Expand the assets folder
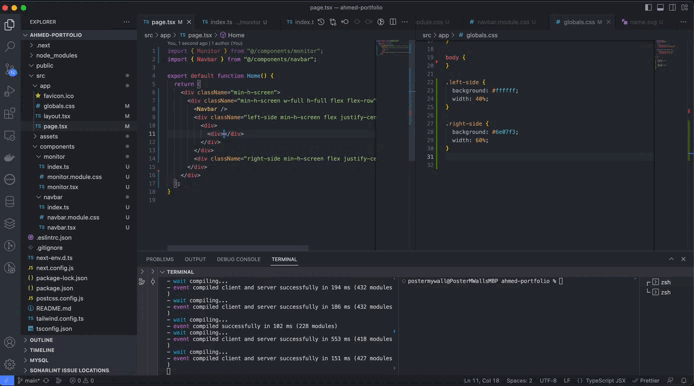This screenshot has width=694, height=386. (x=79, y=136)
